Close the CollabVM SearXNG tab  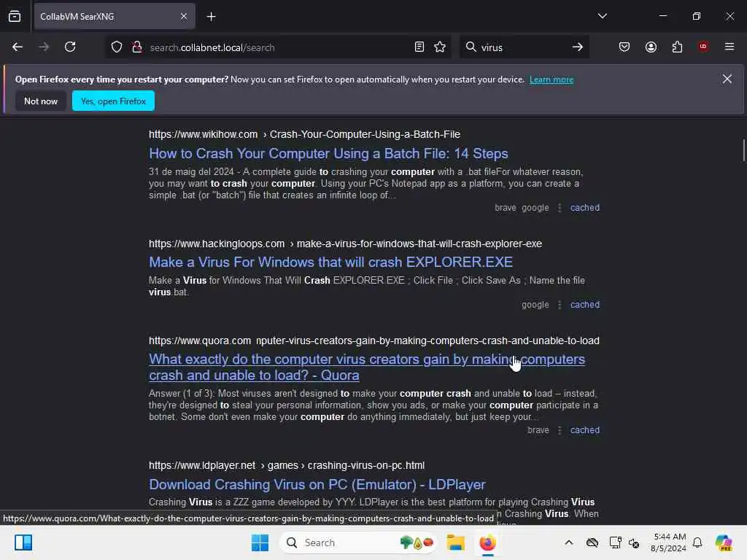point(184,16)
